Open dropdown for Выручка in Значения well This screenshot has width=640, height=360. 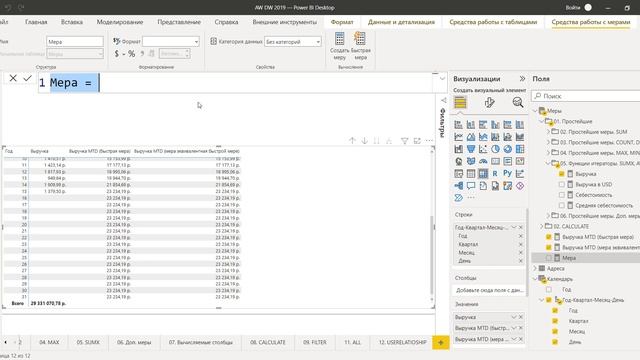click(x=514, y=317)
